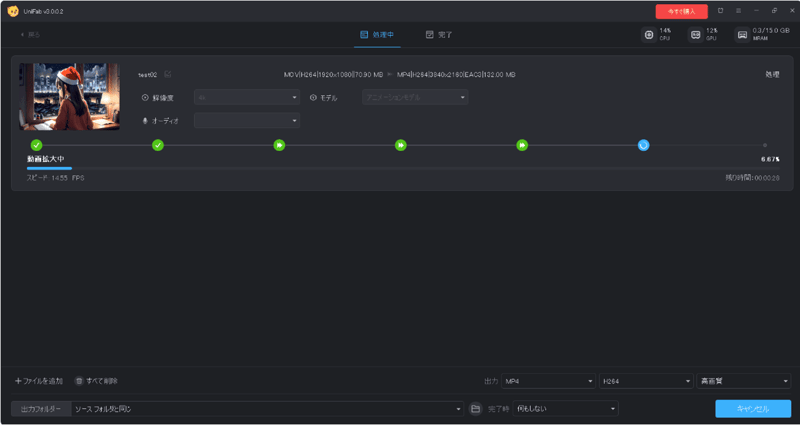Click the GPU usage monitor icon
The height and width of the screenshot is (425, 800).
[695, 34]
